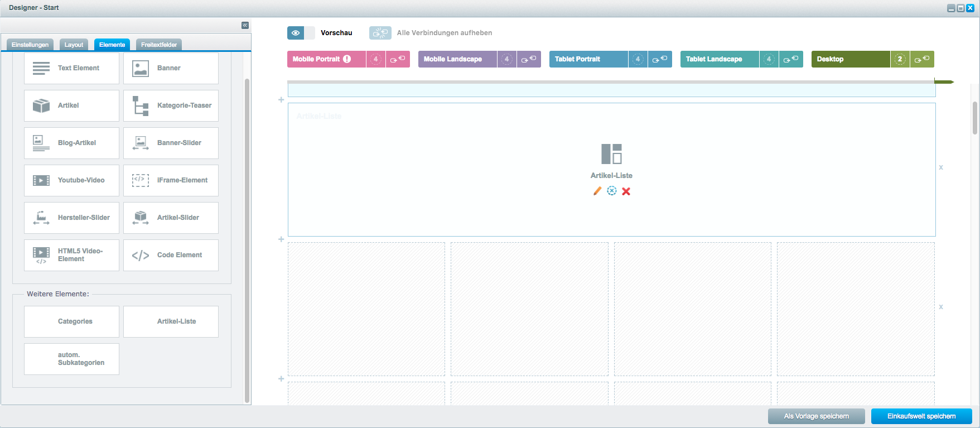Select the Youtube-Video element

click(71, 180)
